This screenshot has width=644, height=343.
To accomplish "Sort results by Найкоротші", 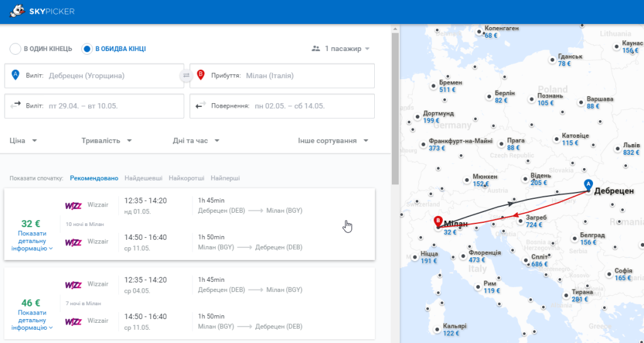I will coord(186,178).
